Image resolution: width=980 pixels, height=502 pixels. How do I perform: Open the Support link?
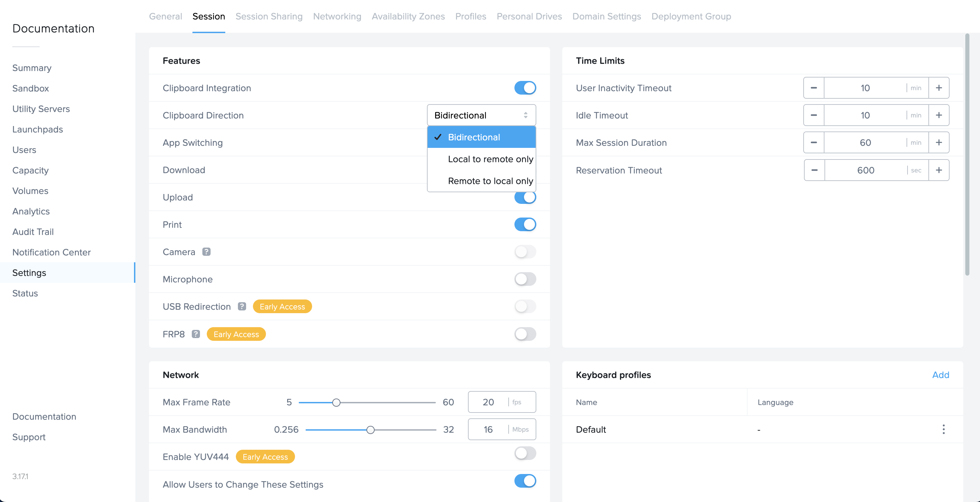(x=28, y=437)
